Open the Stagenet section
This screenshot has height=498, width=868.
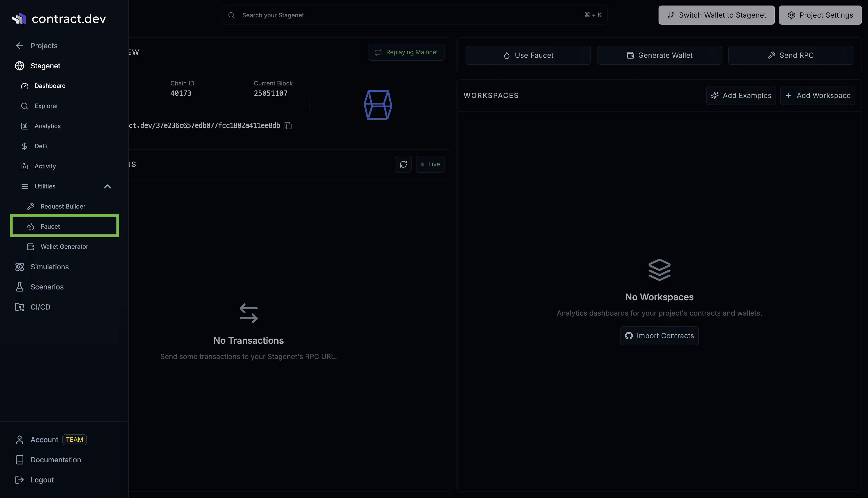[x=45, y=66]
